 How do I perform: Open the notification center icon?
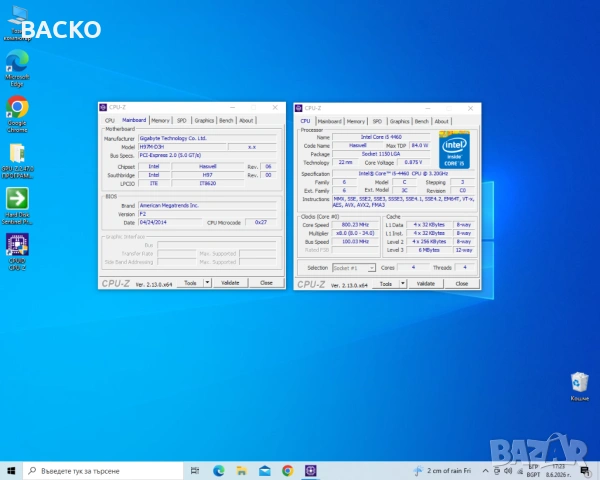click(585, 471)
